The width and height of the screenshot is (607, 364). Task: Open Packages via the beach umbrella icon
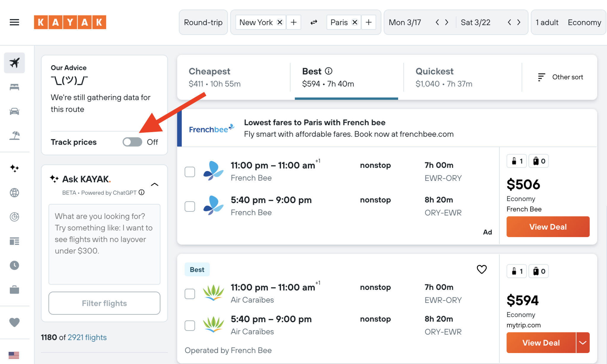(x=14, y=135)
